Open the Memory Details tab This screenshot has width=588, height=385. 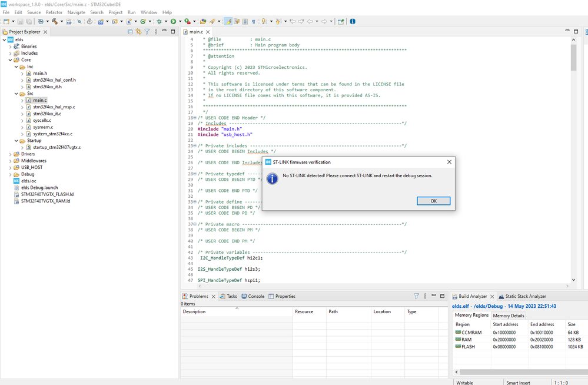tap(509, 316)
